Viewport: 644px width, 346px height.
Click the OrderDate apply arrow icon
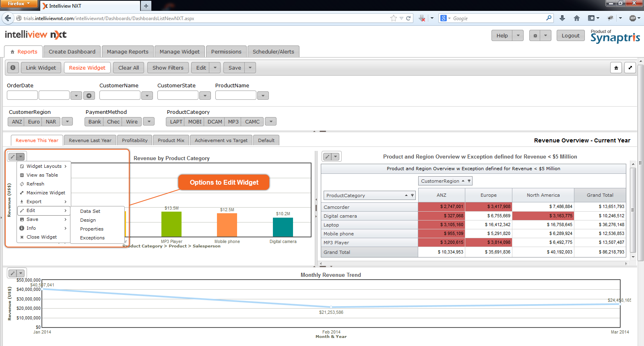point(89,95)
